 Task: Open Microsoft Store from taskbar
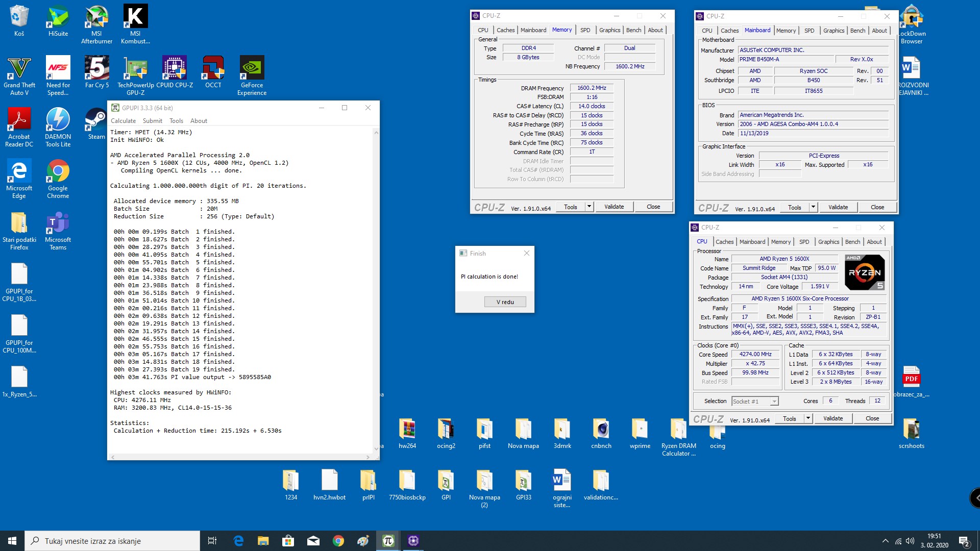(x=288, y=541)
